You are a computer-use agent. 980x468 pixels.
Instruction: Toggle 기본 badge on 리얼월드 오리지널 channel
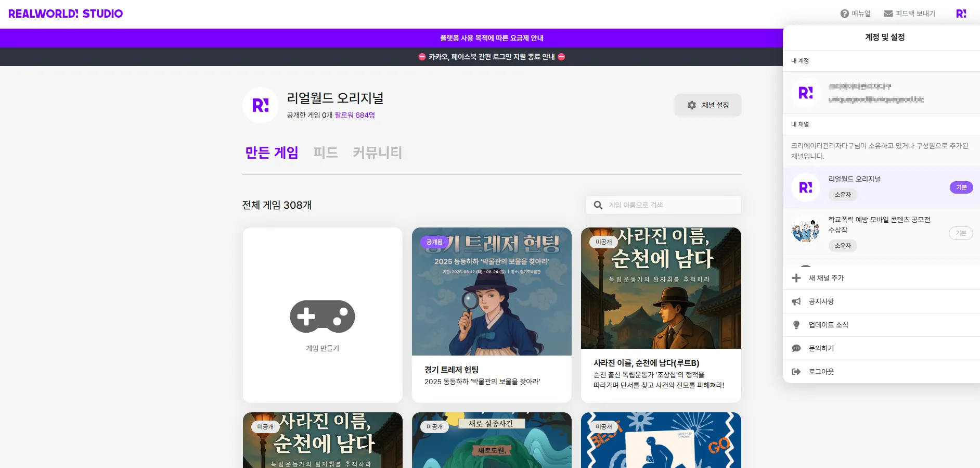(961, 187)
